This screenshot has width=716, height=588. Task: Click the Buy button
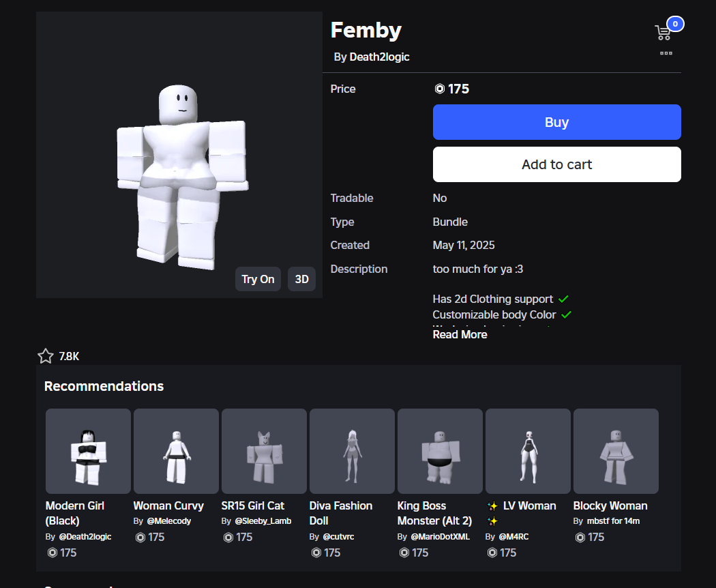point(556,122)
